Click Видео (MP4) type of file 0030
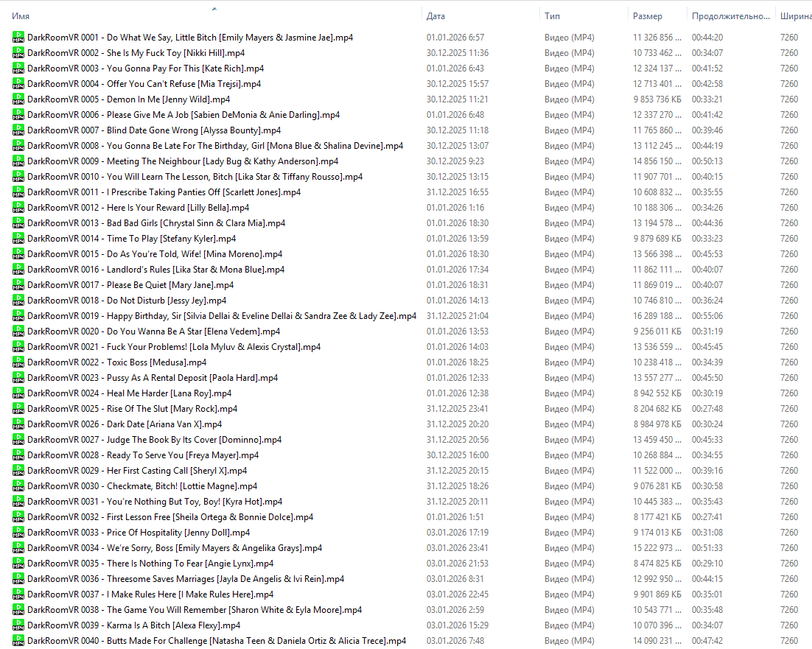The height and width of the screenshot is (649, 812). click(x=569, y=486)
